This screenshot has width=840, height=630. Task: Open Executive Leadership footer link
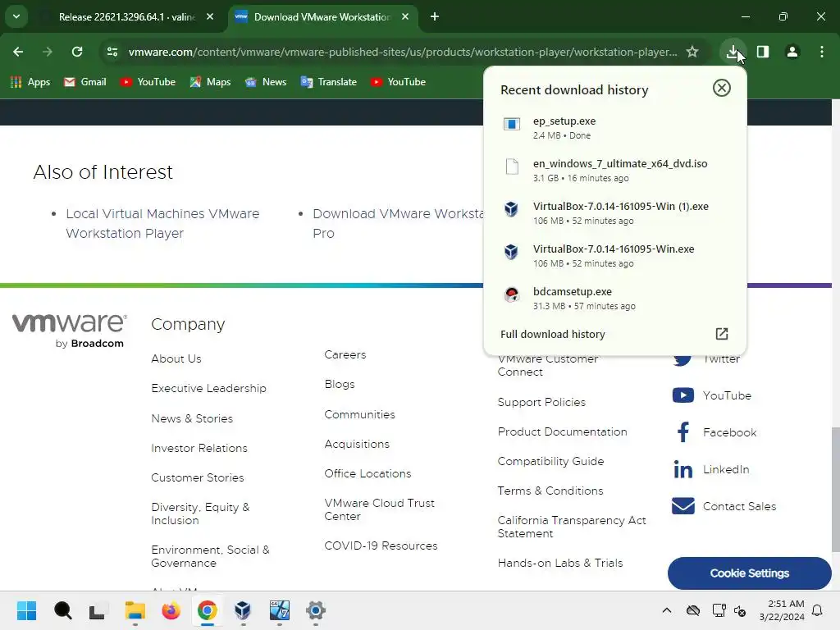[x=208, y=388]
